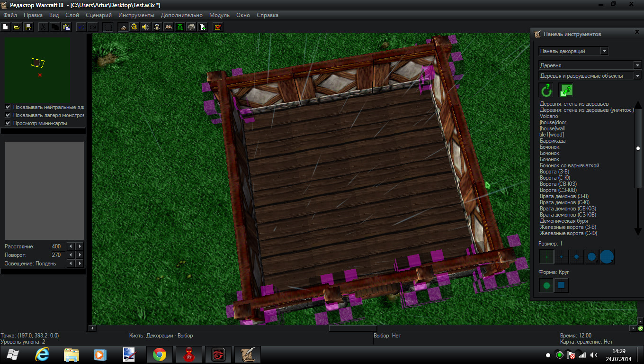This screenshot has width=644, height=364.
Task: Decrease the Расстояние value arrow
Action: click(71, 246)
